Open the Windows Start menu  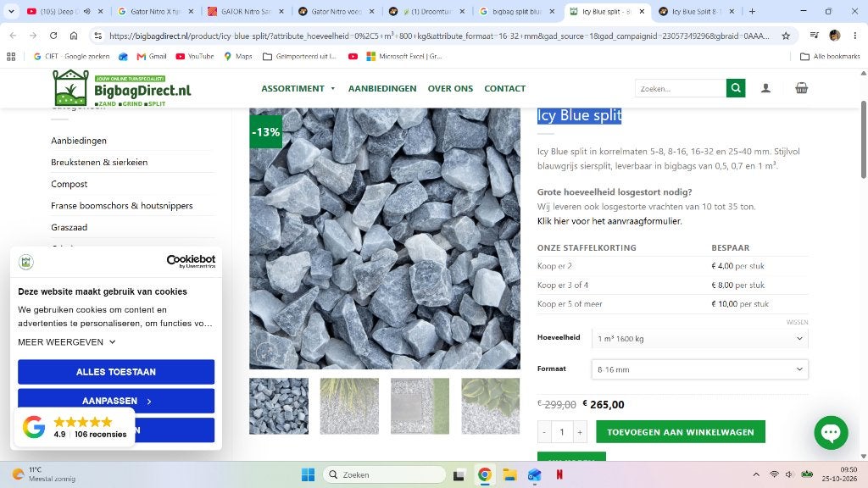point(308,474)
